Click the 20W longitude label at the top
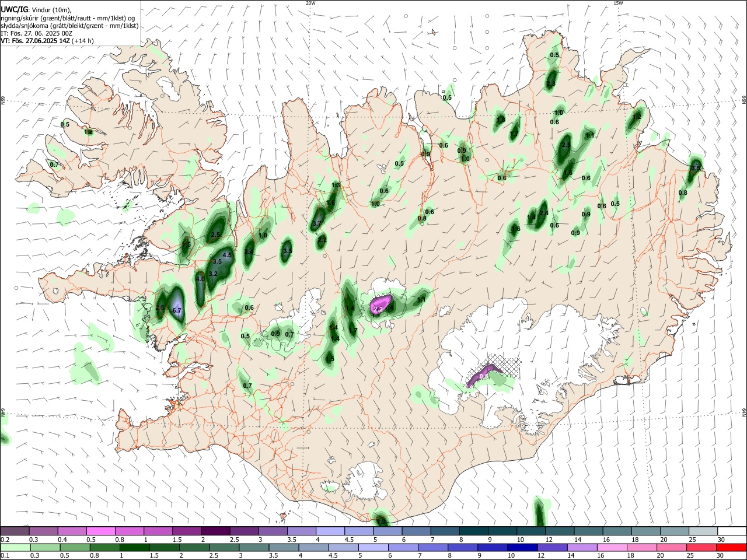This screenshot has width=747, height=560. point(310,3)
